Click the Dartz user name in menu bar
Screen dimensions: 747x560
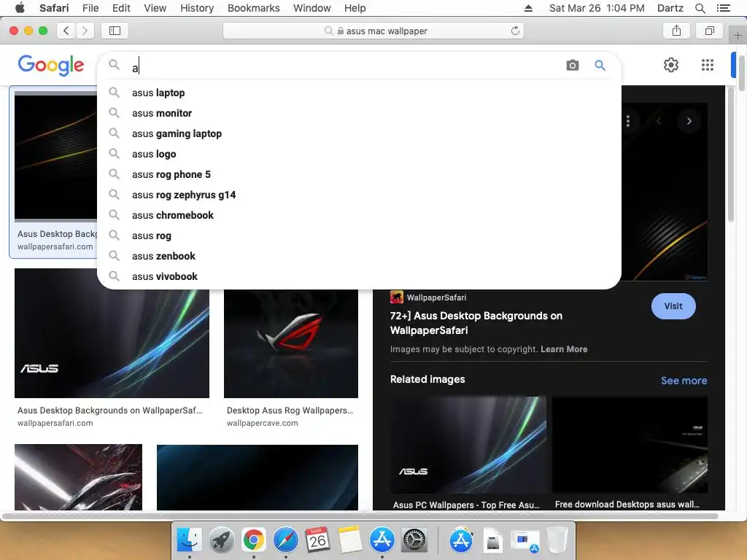[670, 8]
